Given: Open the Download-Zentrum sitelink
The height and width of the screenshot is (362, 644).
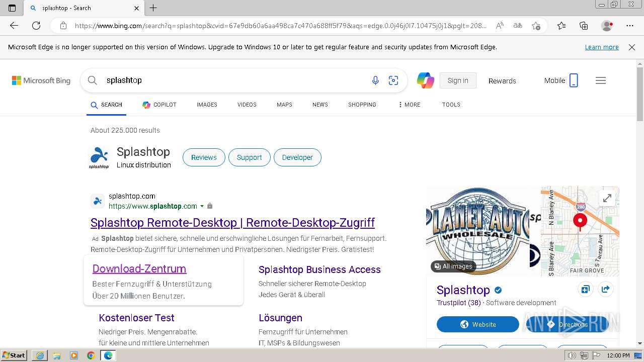Looking at the screenshot, I should coord(139,269).
